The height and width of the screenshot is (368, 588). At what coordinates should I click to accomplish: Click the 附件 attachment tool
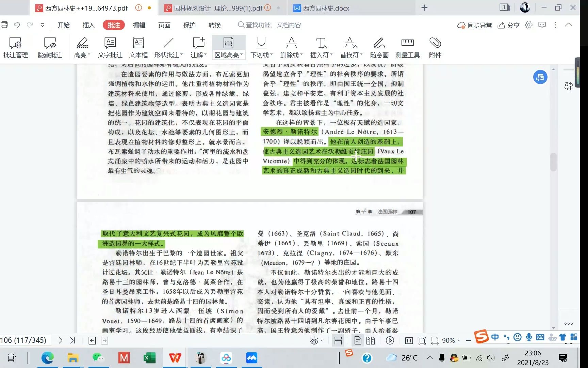(435, 47)
